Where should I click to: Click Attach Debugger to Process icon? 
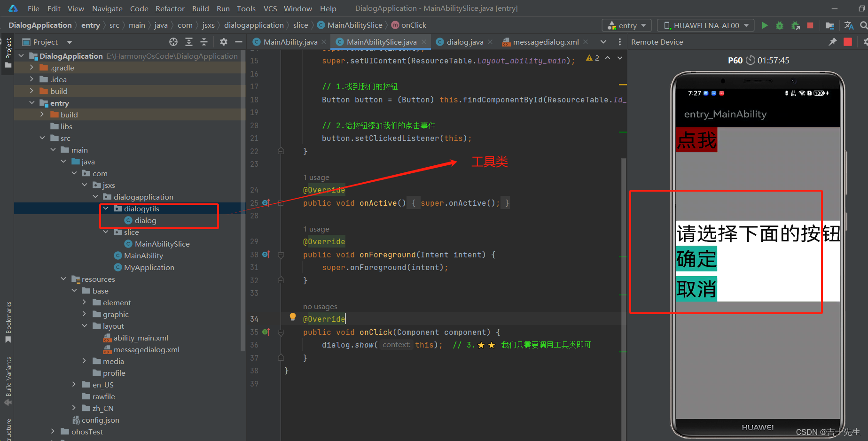click(x=795, y=25)
